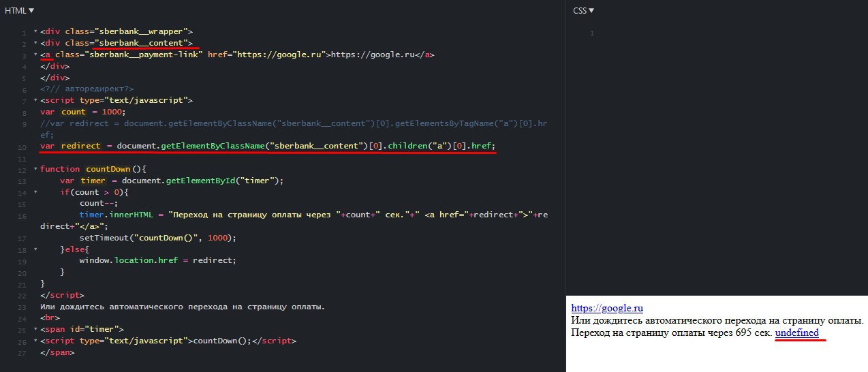
Task: Follow the 'undefined' link in preview
Action: (x=796, y=332)
